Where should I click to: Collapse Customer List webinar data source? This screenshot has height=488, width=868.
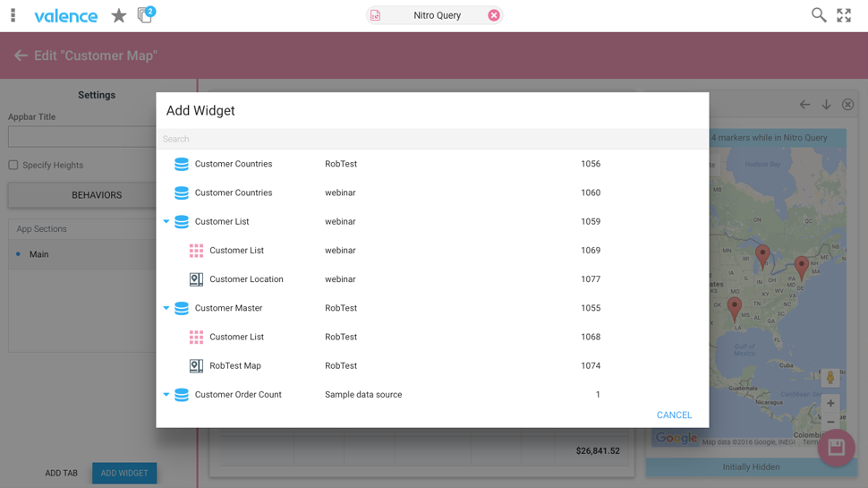166,221
